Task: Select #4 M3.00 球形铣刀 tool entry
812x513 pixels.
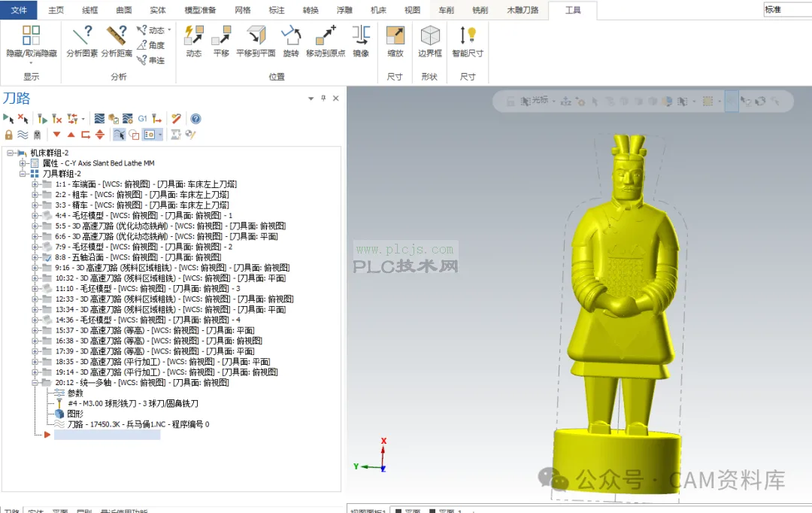Action: coord(133,404)
